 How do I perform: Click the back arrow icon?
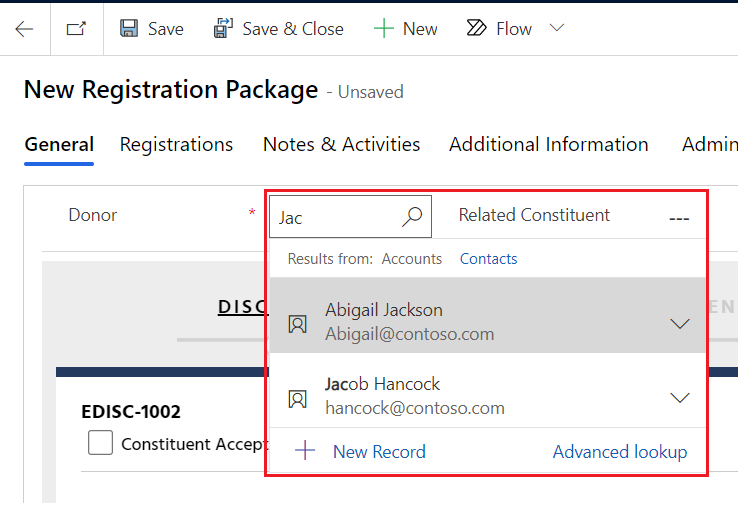pos(24,29)
